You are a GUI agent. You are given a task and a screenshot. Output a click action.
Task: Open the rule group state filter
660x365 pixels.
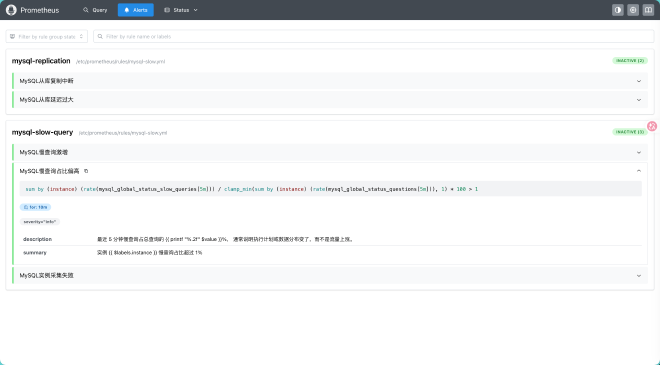(47, 37)
